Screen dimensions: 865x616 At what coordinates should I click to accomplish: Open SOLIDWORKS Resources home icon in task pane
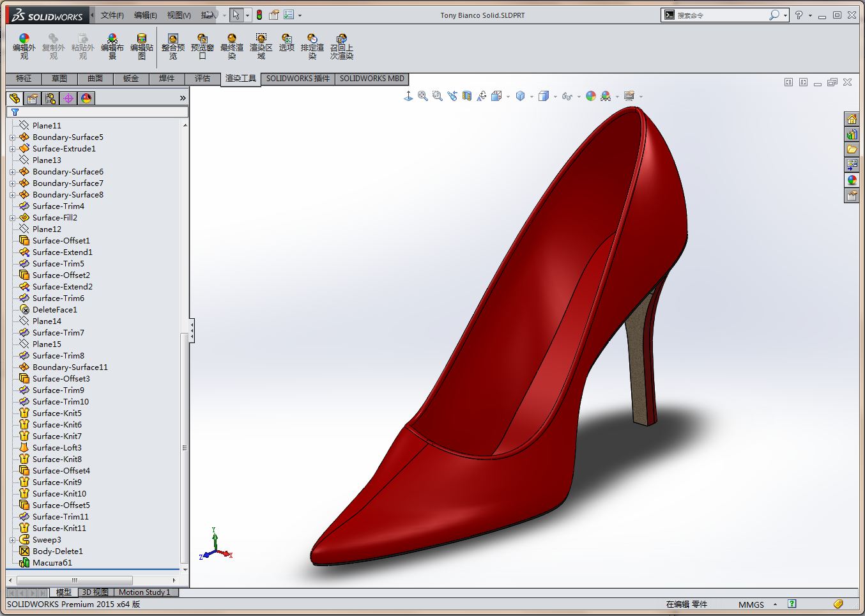852,119
